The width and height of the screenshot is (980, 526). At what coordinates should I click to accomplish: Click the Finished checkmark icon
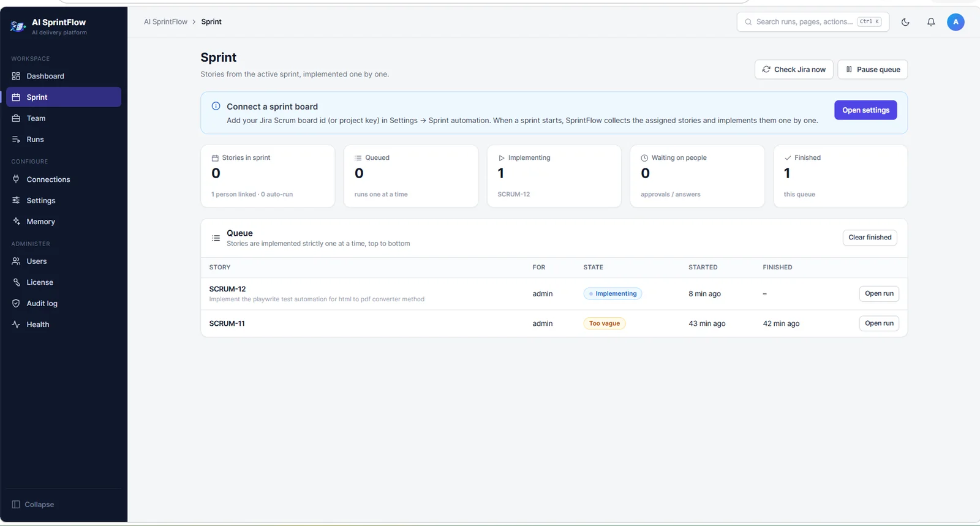[x=788, y=158]
